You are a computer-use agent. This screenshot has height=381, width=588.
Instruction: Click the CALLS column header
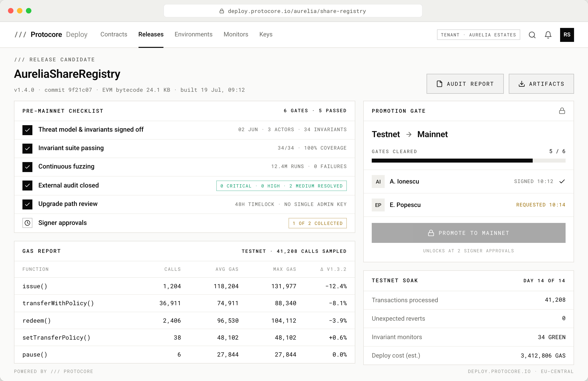coord(172,269)
